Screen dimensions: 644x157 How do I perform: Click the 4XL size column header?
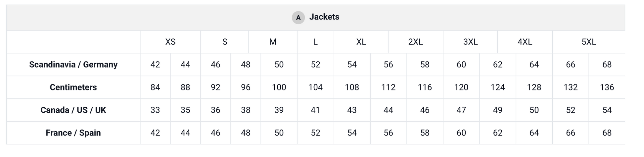tap(525, 42)
